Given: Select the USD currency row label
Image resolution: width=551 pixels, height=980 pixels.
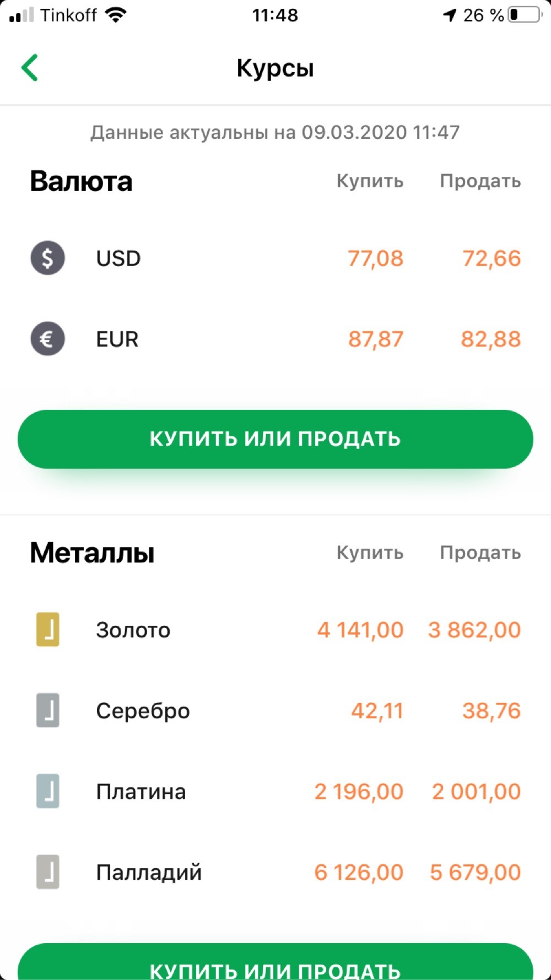Looking at the screenshot, I should pyautogui.click(x=118, y=258).
